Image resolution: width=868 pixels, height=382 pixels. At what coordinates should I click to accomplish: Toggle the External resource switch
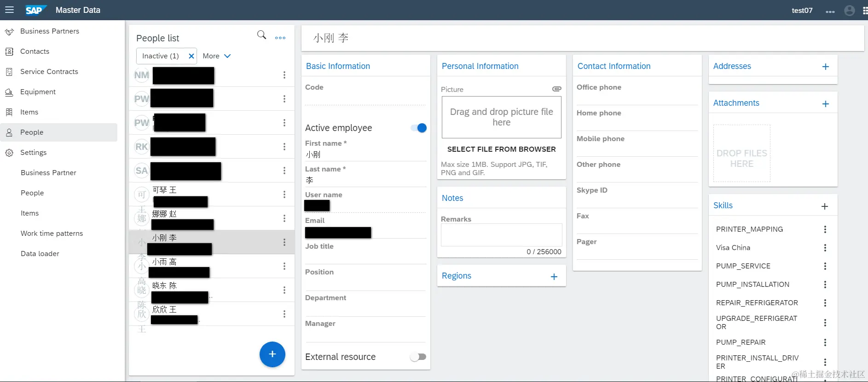tap(418, 357)
